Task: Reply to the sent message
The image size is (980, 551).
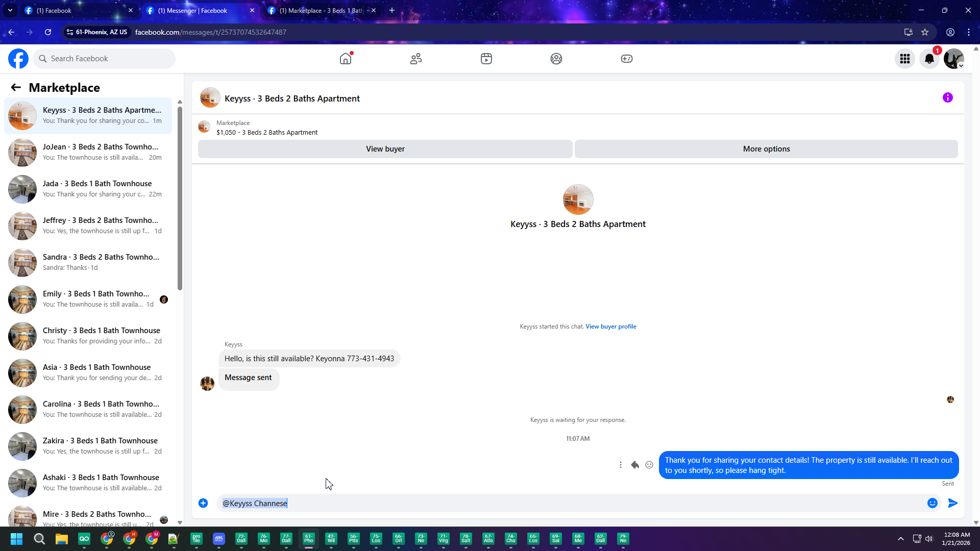Action: point(635,465)
